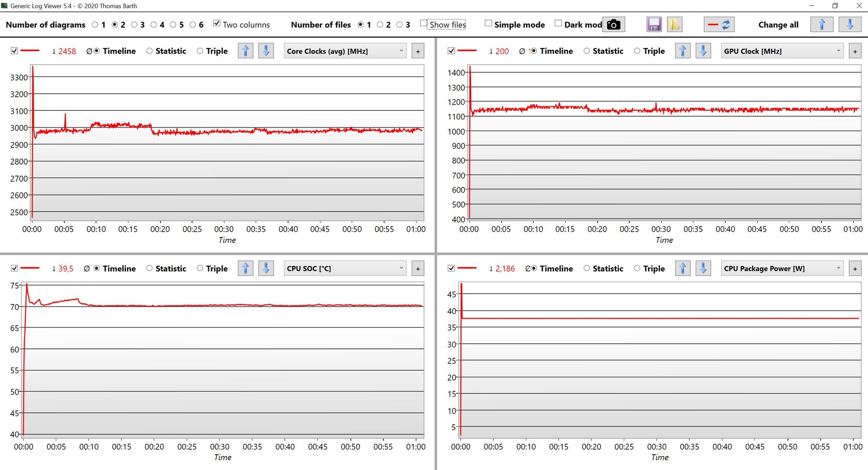Image resolution: width=868 pixels, height=470 pixels.
Task: Click the floppy disk save icon
Action: tap(654, 24)
